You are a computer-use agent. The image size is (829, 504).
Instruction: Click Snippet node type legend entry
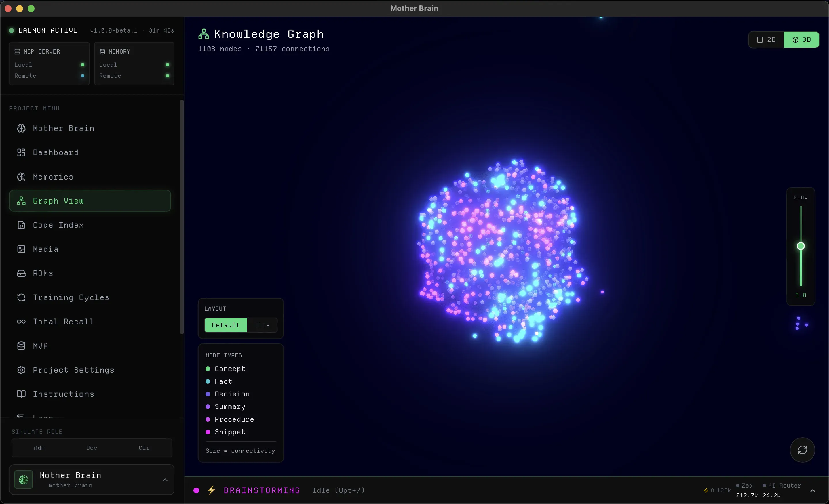(225, 432)
